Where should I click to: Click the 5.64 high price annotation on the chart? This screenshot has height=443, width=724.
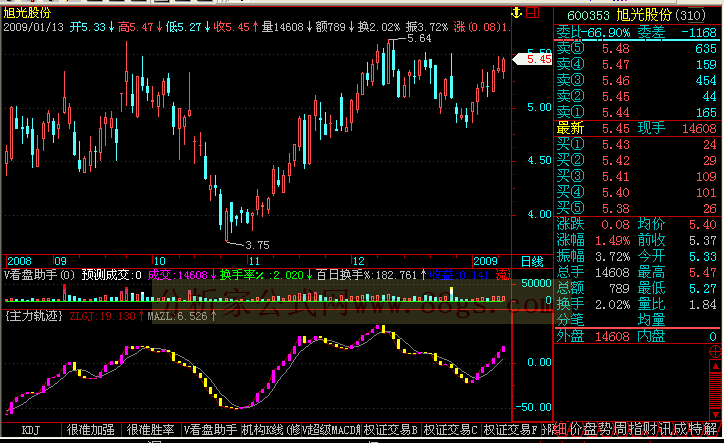[x=419, y=39]
